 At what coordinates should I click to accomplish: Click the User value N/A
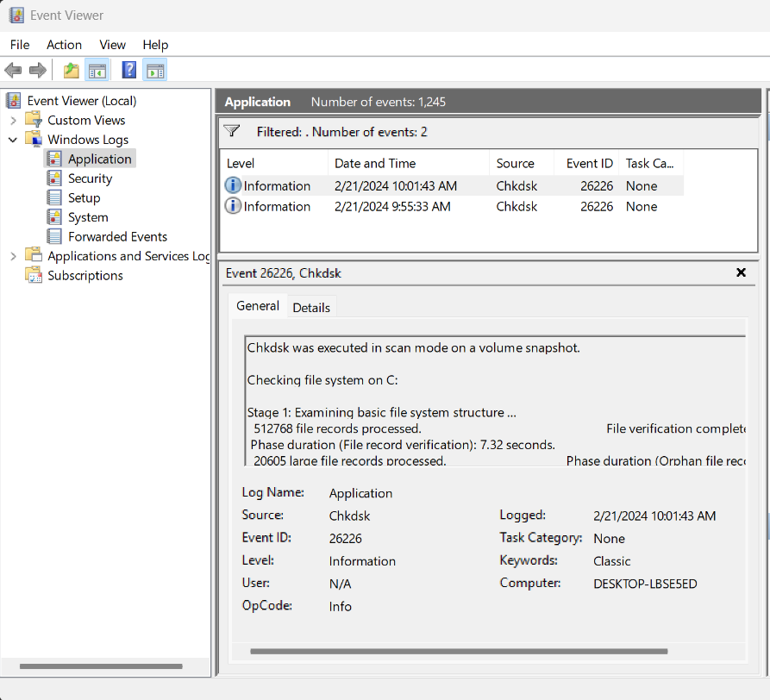click(341, 584)
